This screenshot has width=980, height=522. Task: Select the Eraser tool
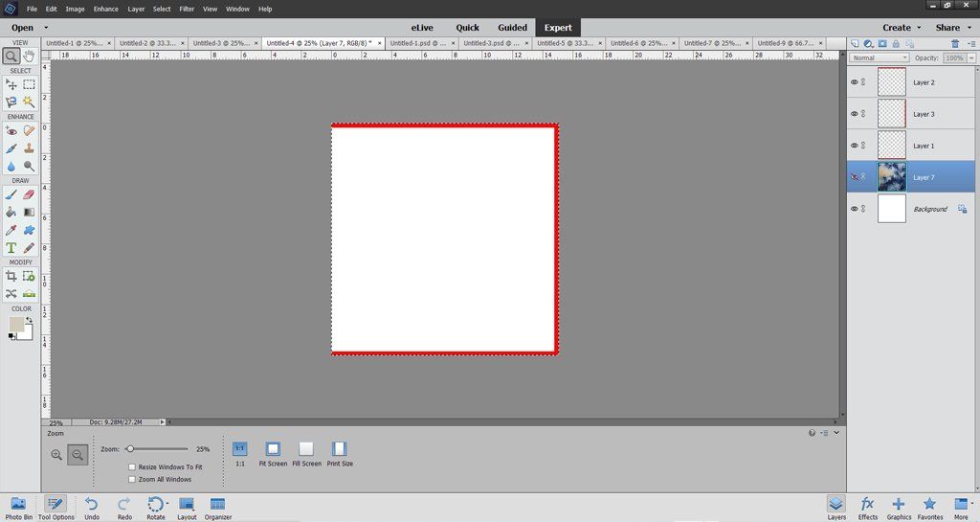tap(29, 194)
